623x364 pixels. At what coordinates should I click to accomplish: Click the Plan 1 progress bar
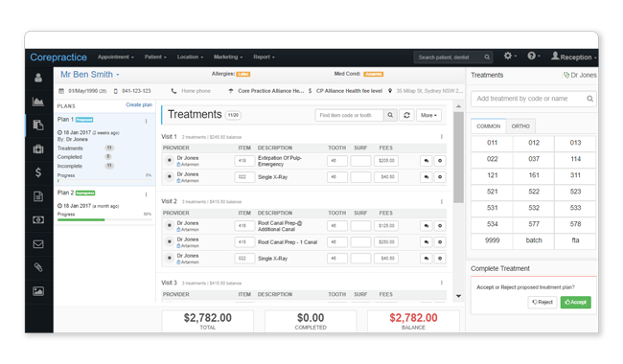[104, 181]
